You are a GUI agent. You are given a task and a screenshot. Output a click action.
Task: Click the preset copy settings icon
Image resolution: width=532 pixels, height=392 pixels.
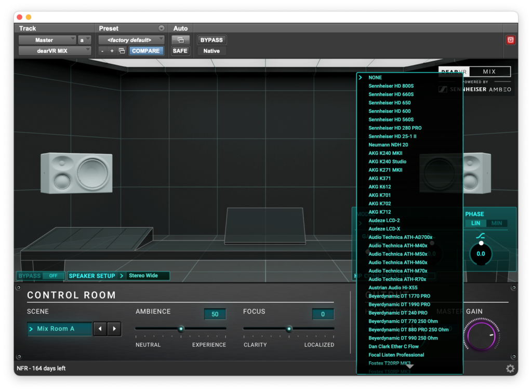(122, 51)
